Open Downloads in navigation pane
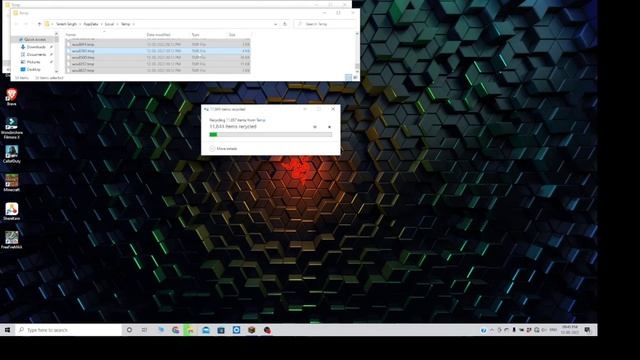640x360 pixels. coord(36,47)
